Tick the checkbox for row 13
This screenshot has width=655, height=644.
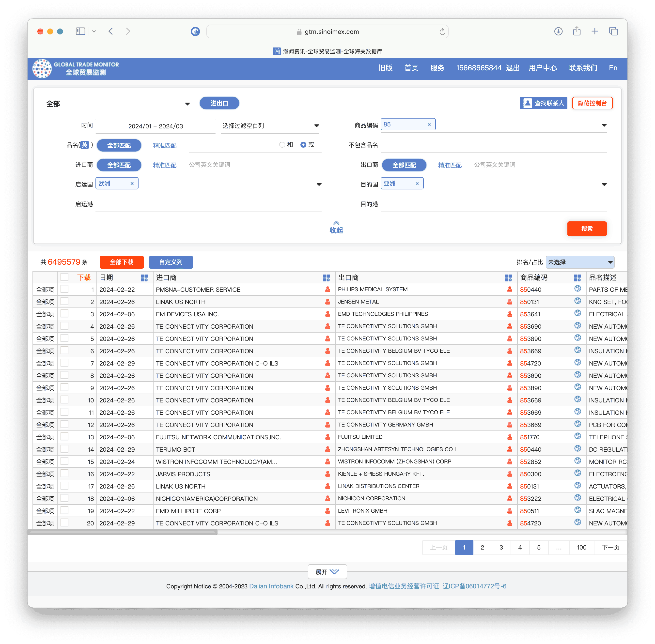point(64,437)
